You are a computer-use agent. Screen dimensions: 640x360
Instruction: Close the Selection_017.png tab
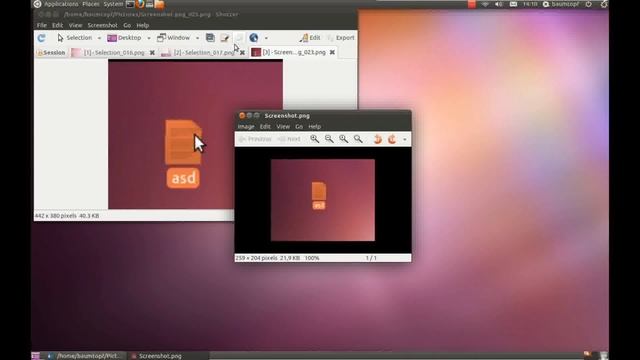242,53
